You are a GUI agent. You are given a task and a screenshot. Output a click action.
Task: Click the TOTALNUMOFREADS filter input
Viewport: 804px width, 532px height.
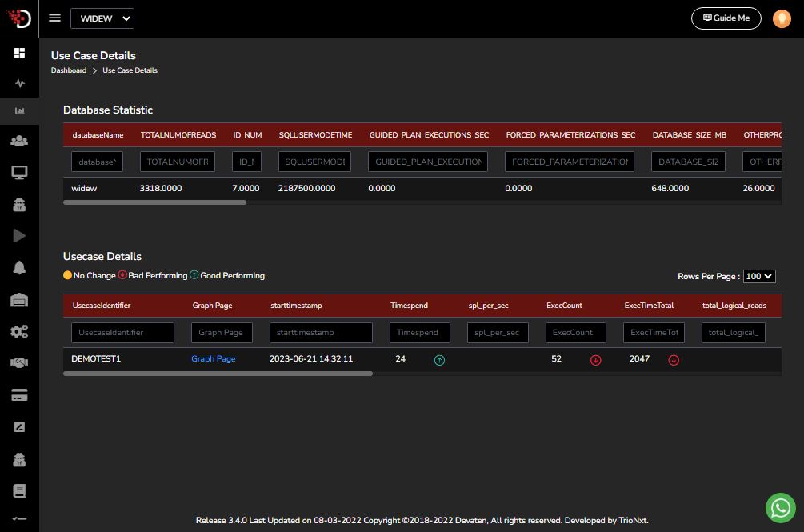coord(178,162)
